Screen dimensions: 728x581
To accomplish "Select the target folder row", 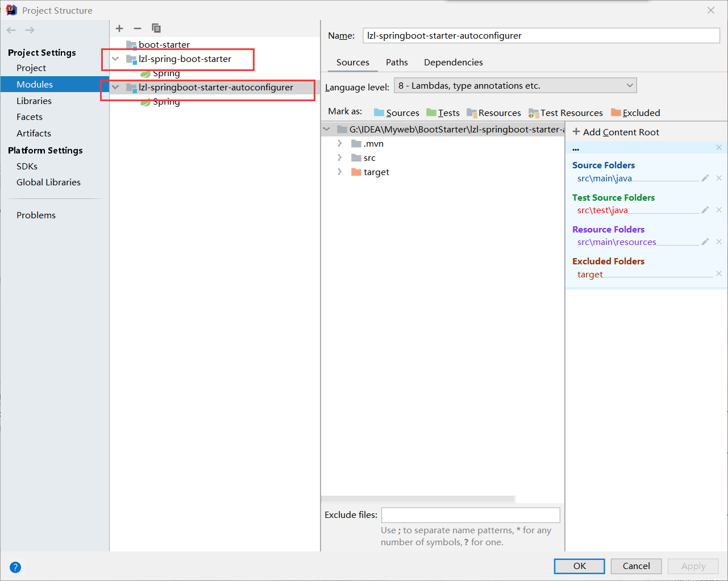I will point(443,172).
